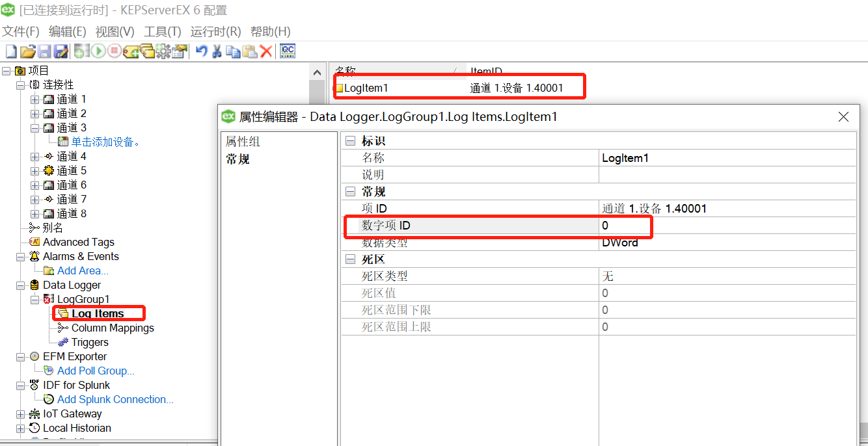868x446 pixels.
Task: Click the New Tag toolbar icon
Action: tap(131, 51)
